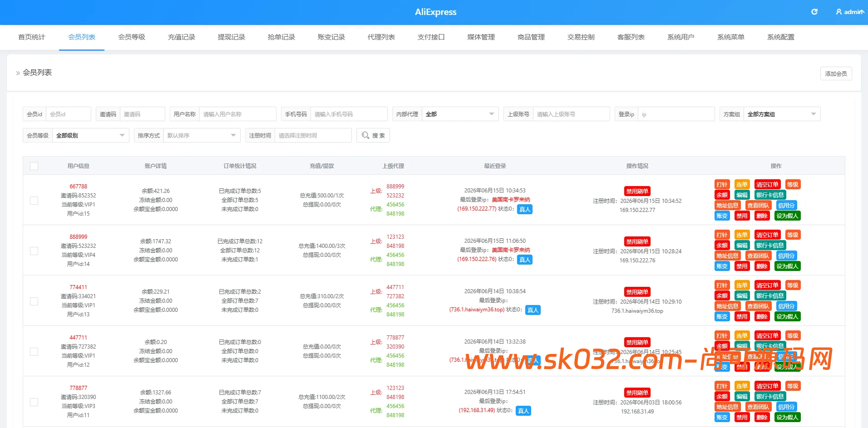Open the 系统用户 tab
868x428 pixels.
pyautogui.click(x=681, y=37)
